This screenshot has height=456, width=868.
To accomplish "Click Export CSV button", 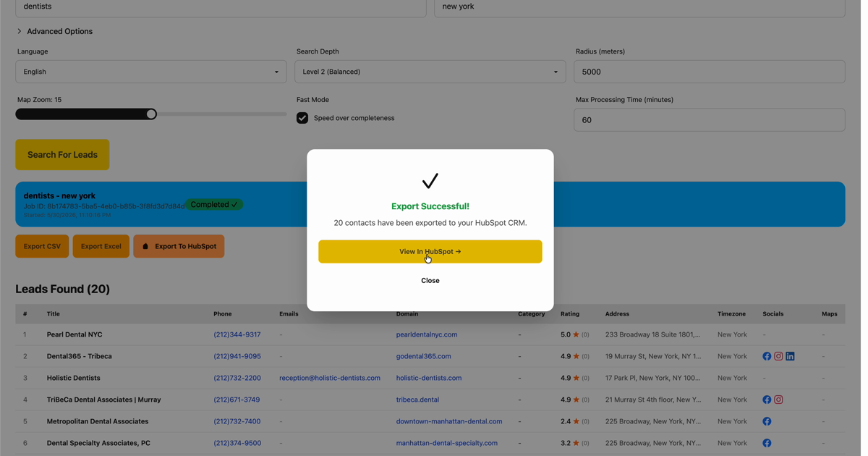I will 42,246.
